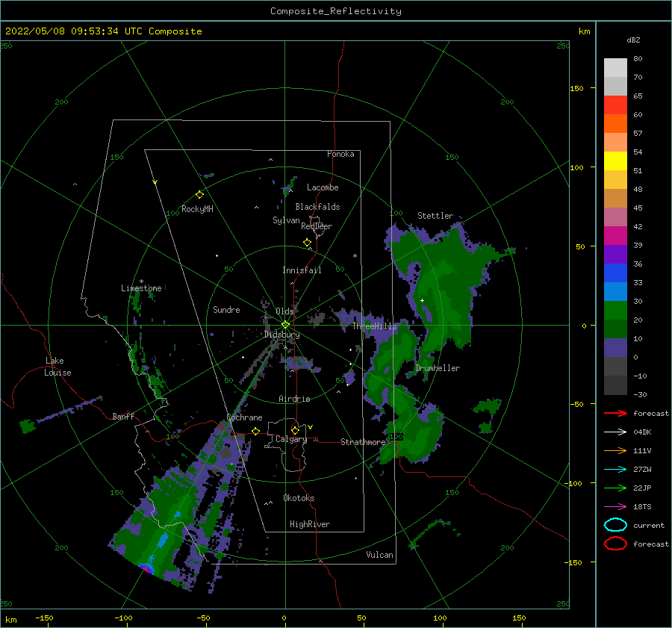Pick the light blue swatch between 33 and 30
This screenshot has width=672, height=628.
tap(615, 292)
